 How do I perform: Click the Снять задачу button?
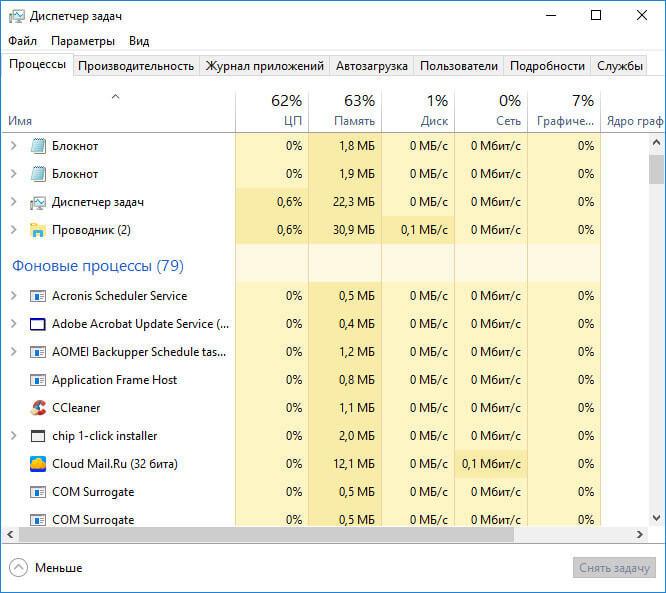(614, 568)
